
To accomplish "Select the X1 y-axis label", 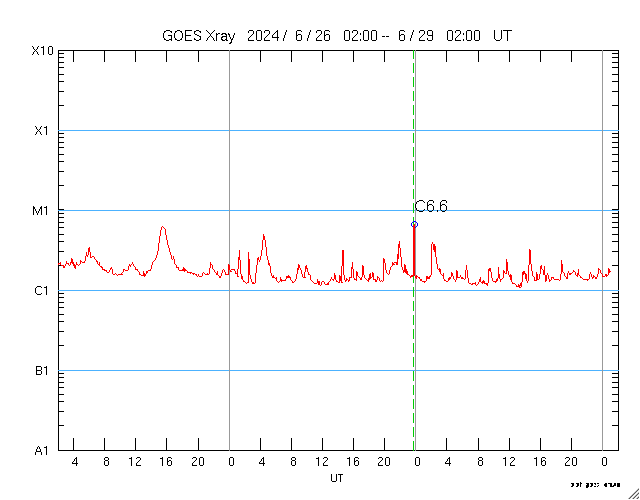I will (42, 131).
